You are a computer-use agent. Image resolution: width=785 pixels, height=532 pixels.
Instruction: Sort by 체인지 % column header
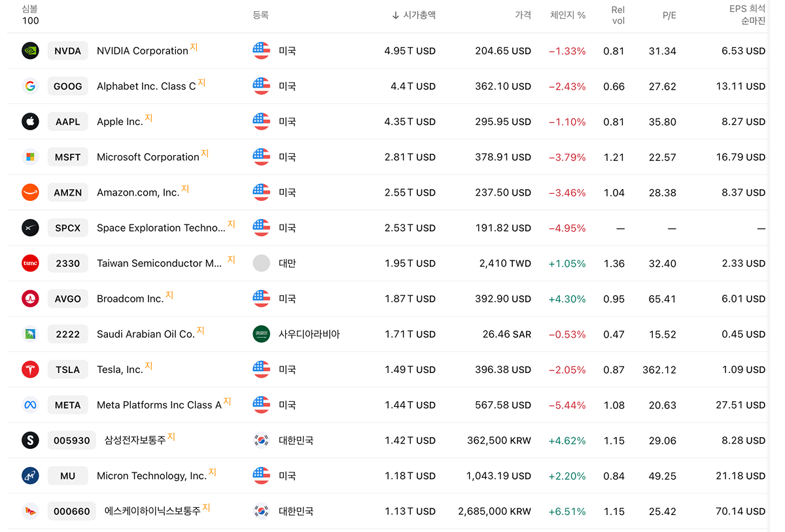pos(568,15)
